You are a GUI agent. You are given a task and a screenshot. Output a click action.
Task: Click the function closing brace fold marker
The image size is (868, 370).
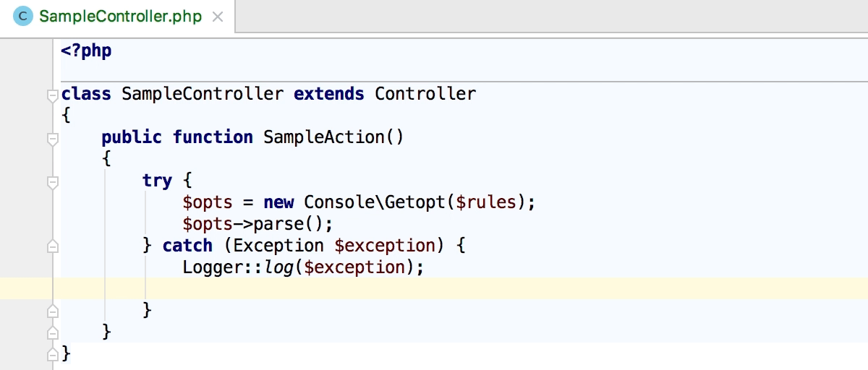(52, 333)
